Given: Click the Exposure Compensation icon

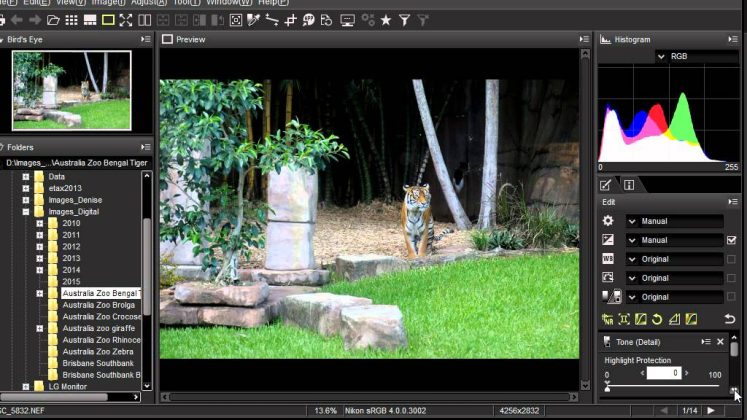Looking at the screenshot, I should click(608, 240).
